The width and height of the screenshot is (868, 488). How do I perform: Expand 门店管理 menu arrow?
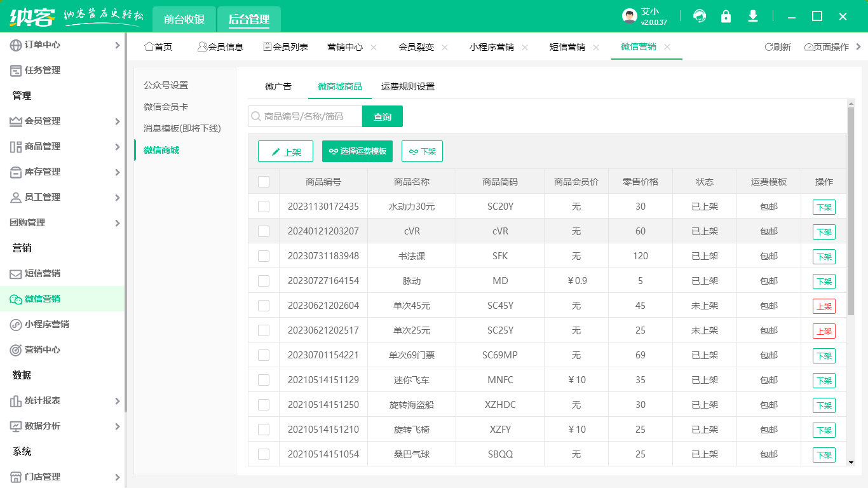pos(118,477)
